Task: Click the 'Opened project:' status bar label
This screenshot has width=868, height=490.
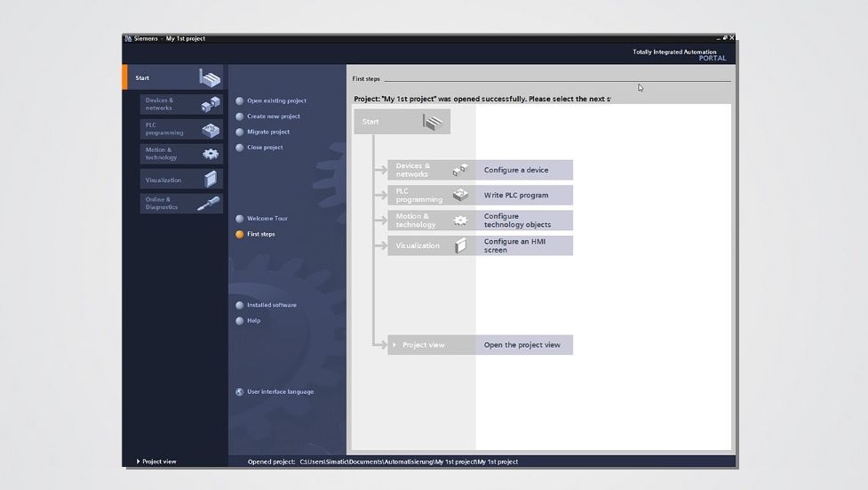Action: (x=271, y=462)
